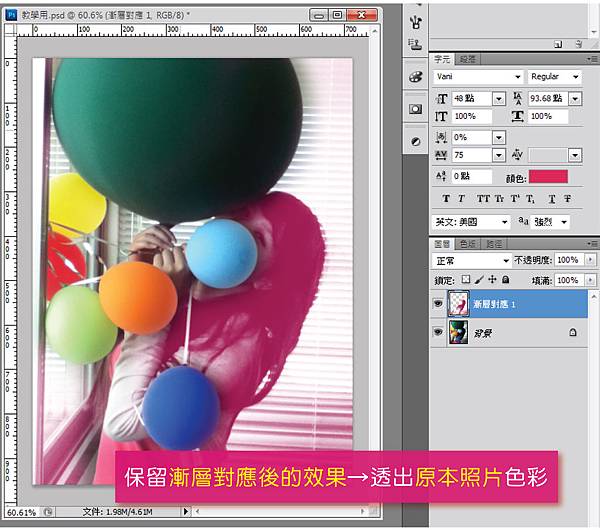Open the masks panel dock icon
The width and height of the screenshot is (600, 530).
(x=416, y=109)
